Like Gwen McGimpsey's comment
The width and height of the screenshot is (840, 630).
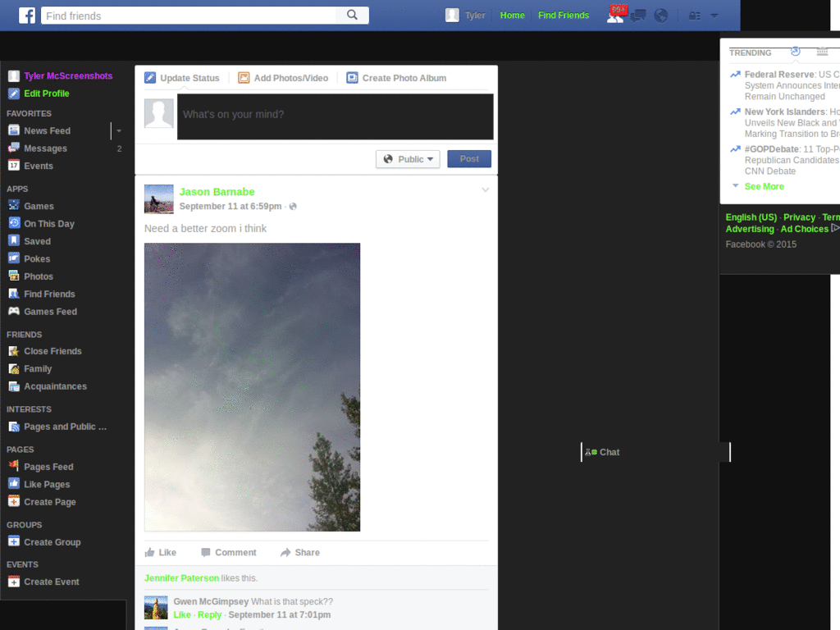coord(182,615)
